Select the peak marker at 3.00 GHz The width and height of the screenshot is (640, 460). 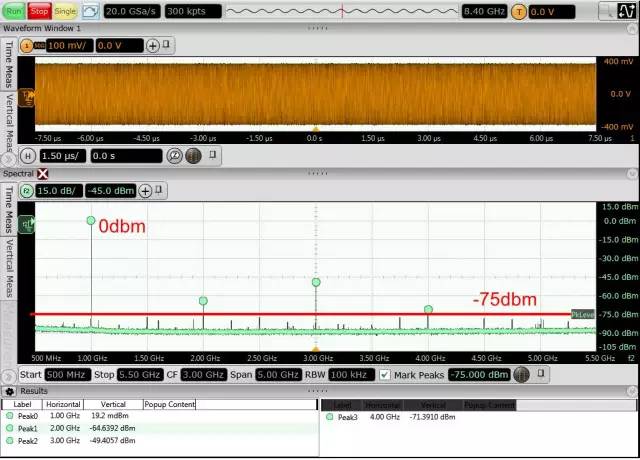pyautogui.click(x=316, y=282)
